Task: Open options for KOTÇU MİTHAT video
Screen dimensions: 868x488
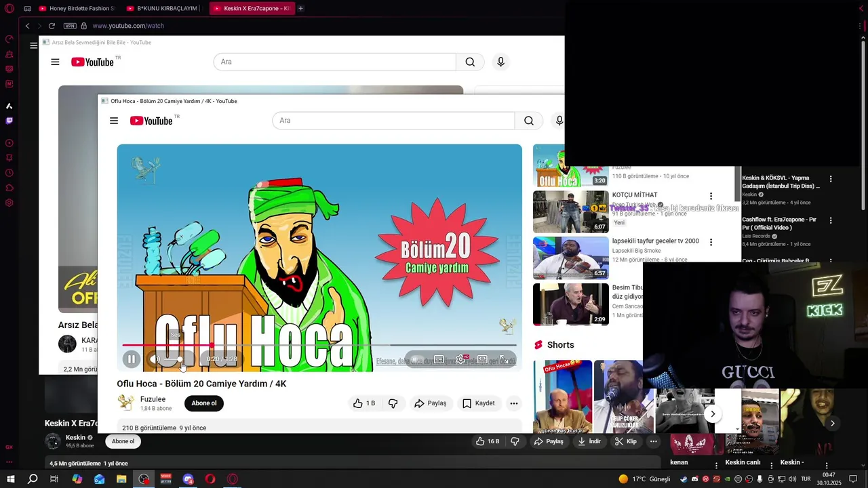Action: coord(711,196)
